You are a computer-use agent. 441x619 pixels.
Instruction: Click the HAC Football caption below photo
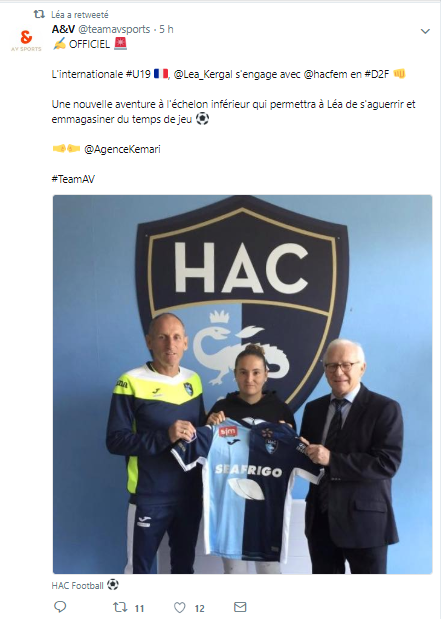[x=77, y=585]
